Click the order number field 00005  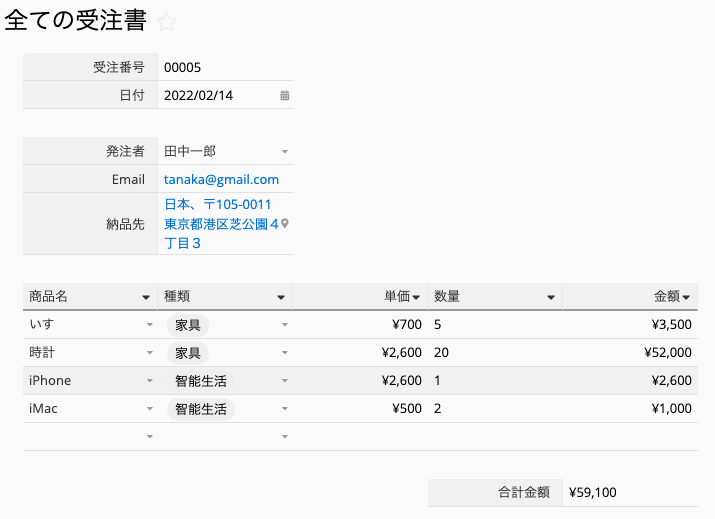pos(225,68)
